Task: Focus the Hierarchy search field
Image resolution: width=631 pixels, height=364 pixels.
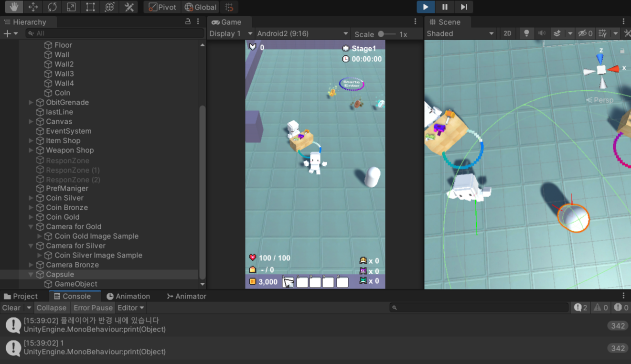Action: pos(115,33)
